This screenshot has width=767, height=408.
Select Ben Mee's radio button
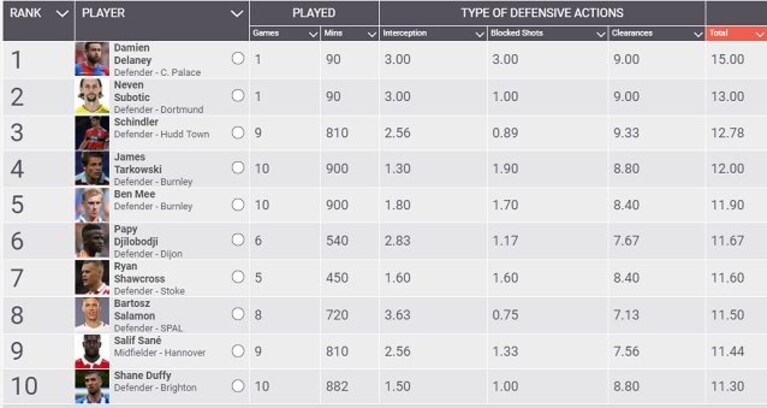[238, 204]
